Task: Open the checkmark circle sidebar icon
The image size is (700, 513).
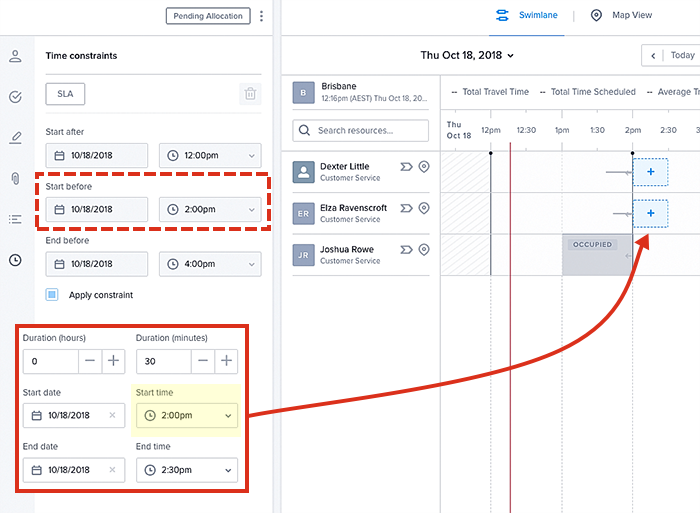Action: tap(15, 97)
